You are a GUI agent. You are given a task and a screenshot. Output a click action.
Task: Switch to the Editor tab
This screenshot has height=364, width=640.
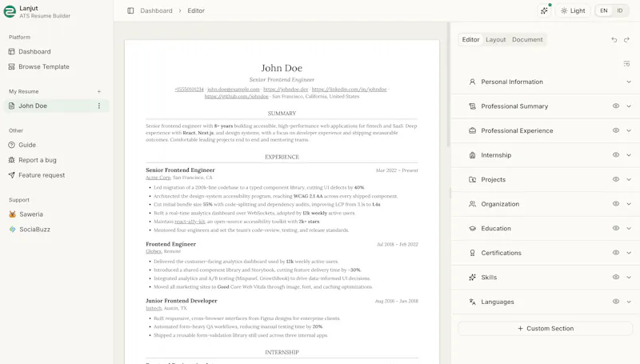pos(470,39)
